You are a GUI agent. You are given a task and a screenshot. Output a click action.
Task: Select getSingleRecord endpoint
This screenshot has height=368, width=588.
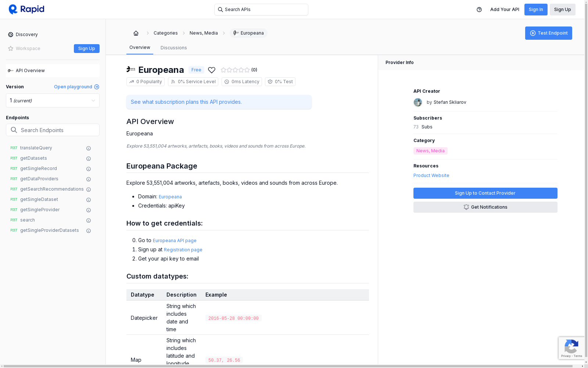point(39,169)
